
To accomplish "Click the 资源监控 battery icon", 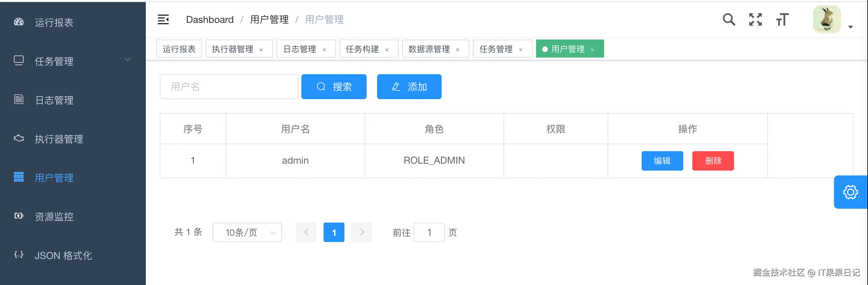I will pos(19,216).
